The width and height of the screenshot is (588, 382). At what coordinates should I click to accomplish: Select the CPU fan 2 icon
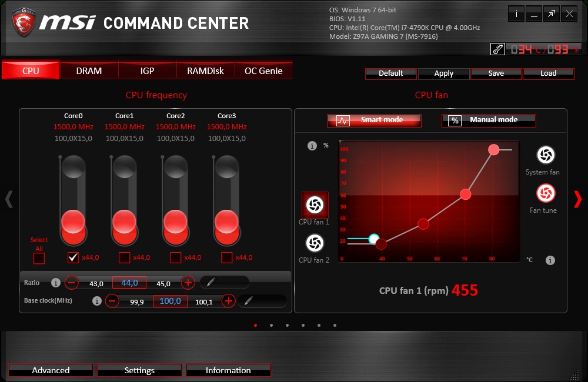point(315,243)
